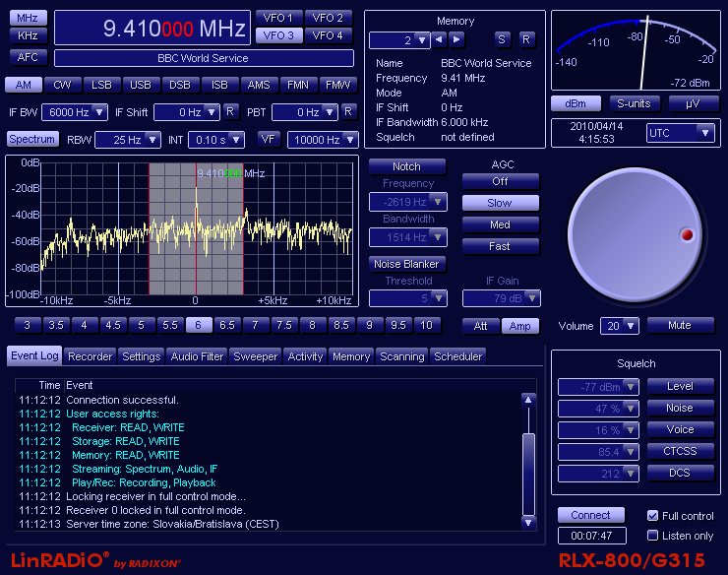Set AGC to Fast

[500, 246]
